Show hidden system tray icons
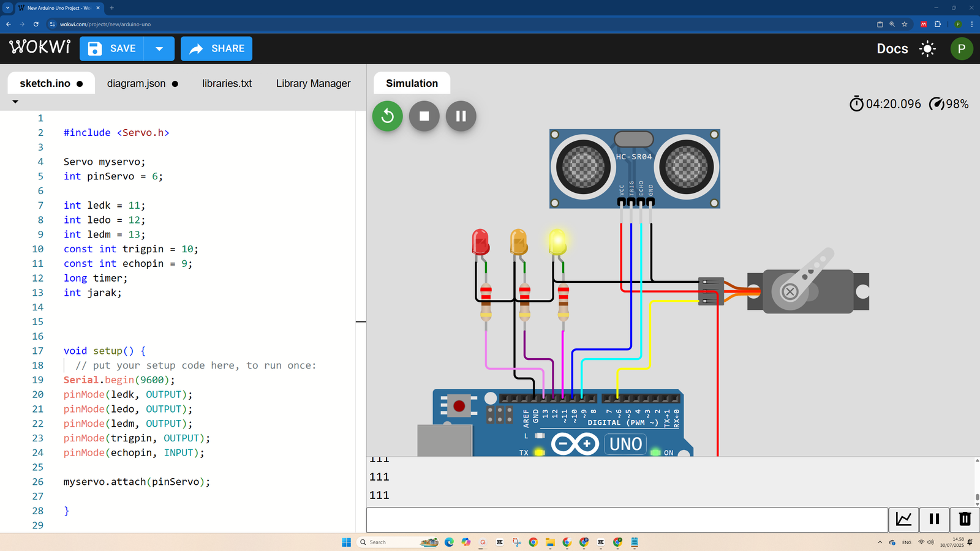The image size is (980, 551). [x=880, y=542]
